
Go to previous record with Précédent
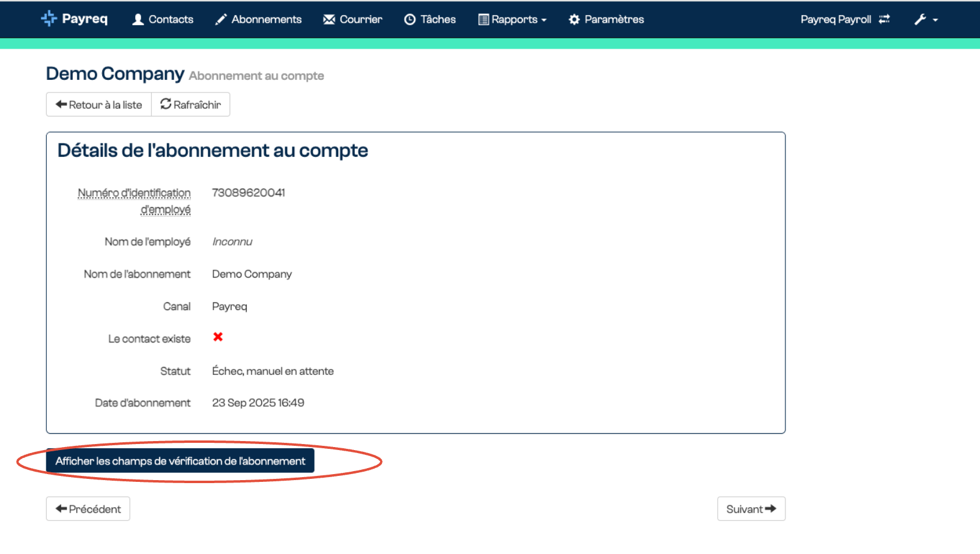click(x=88, y=509)
